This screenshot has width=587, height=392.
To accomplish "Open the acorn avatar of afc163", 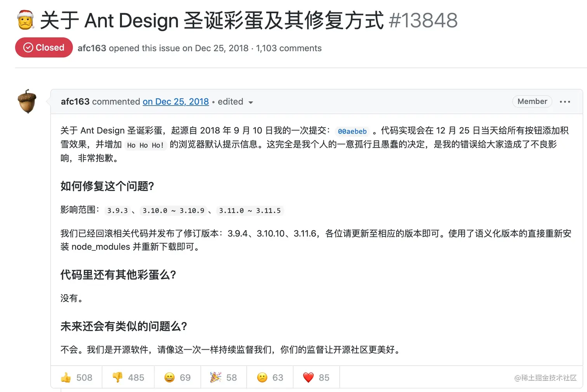I will [x=27, y=101].
